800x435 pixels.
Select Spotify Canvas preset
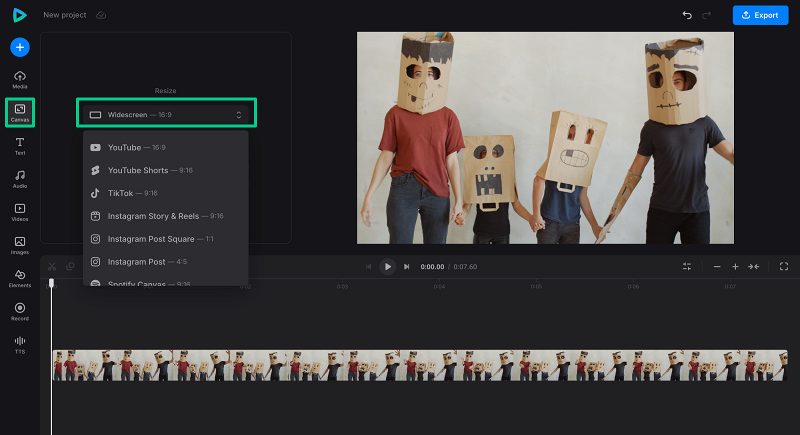(166, 282)
